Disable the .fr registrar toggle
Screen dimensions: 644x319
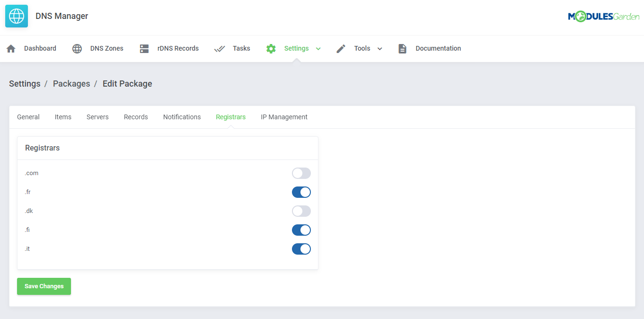pyautogui.click(x=301, y=192)
